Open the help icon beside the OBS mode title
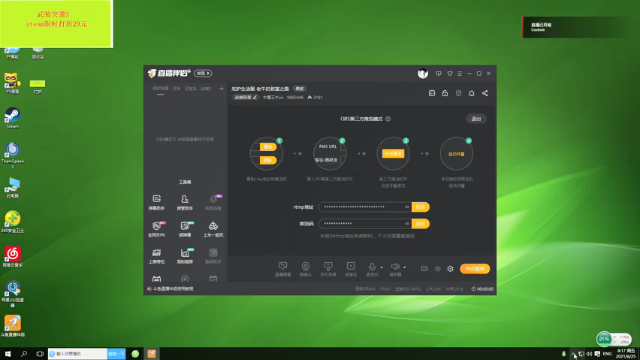640x360 pixels. click(388, 119)
